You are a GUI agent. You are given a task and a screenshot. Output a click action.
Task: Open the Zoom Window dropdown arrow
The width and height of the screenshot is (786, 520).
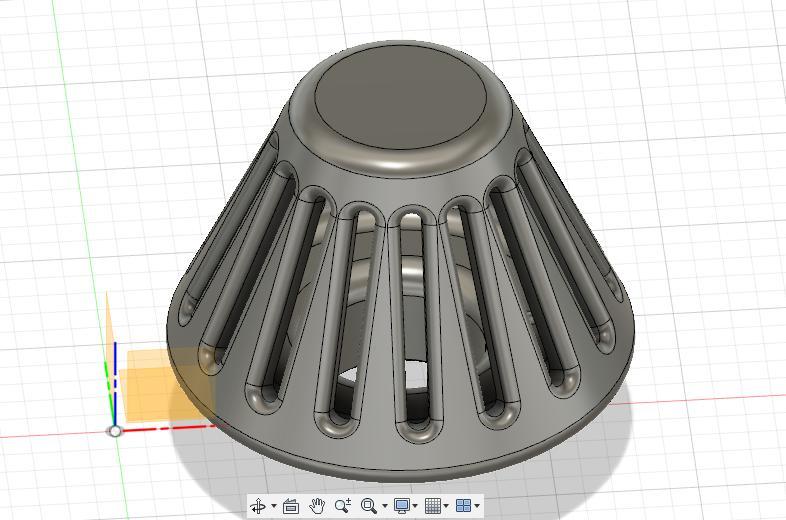(x=384, y=506)
